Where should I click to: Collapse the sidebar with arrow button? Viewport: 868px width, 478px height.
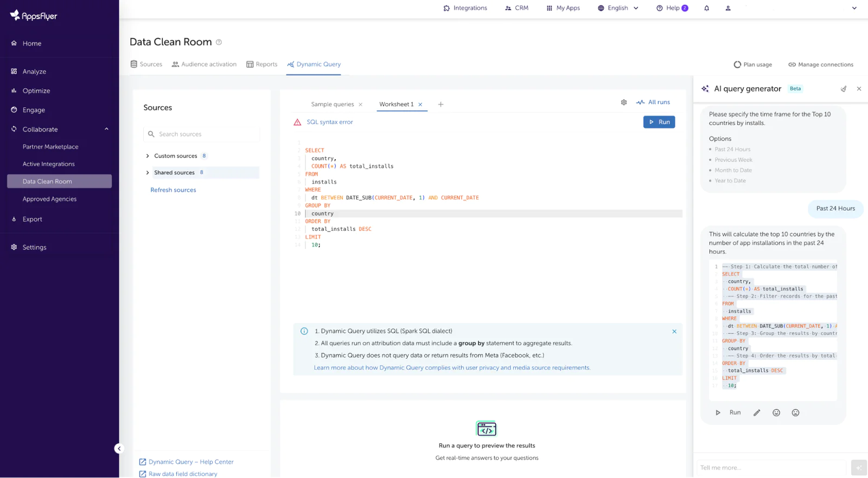119,449
